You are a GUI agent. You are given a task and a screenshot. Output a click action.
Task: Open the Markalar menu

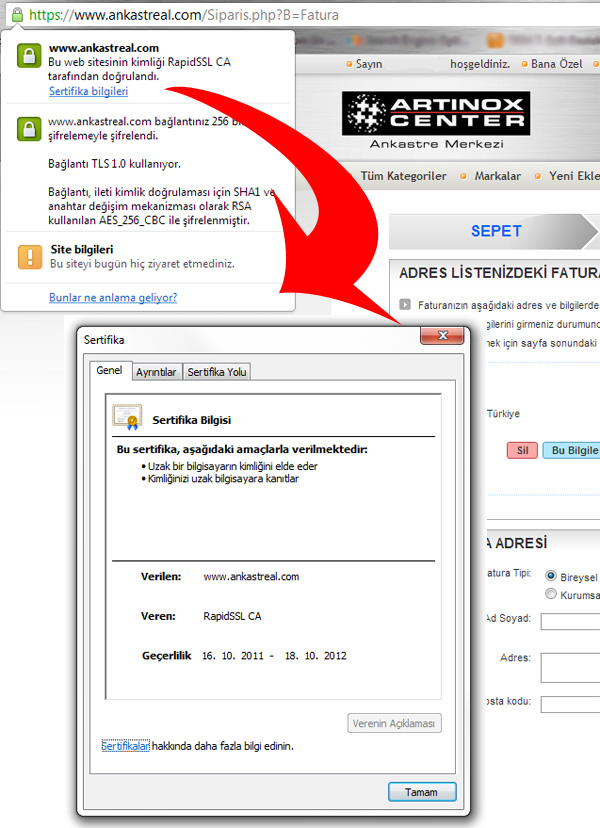[498, 176]
